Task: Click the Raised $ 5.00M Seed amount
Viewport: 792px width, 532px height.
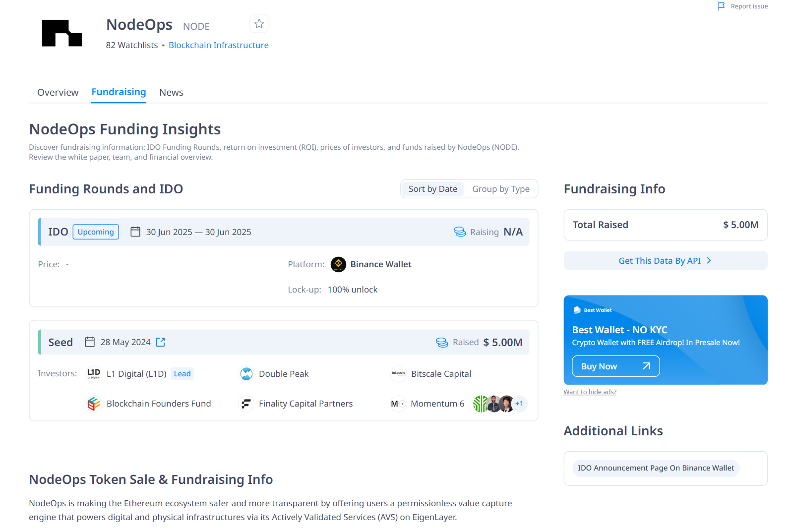Action: click(x=502, y=343)
